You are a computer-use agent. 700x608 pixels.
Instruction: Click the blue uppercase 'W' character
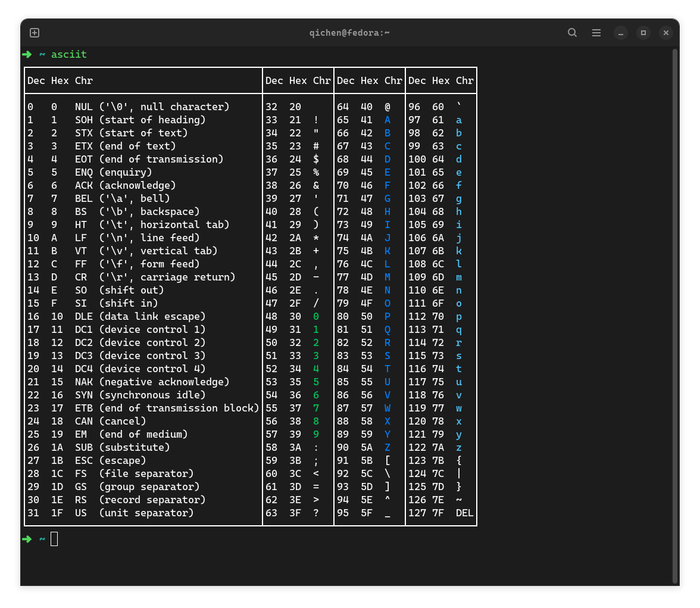click(387, 408)
